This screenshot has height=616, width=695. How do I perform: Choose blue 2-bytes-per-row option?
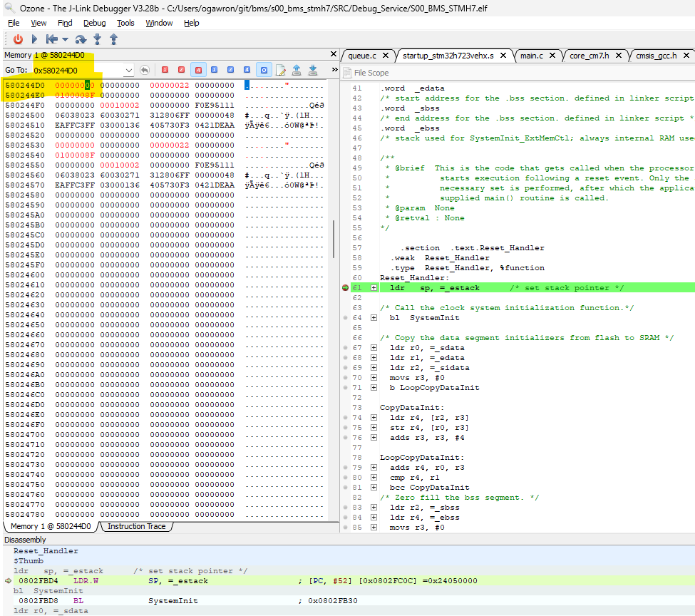230,70
